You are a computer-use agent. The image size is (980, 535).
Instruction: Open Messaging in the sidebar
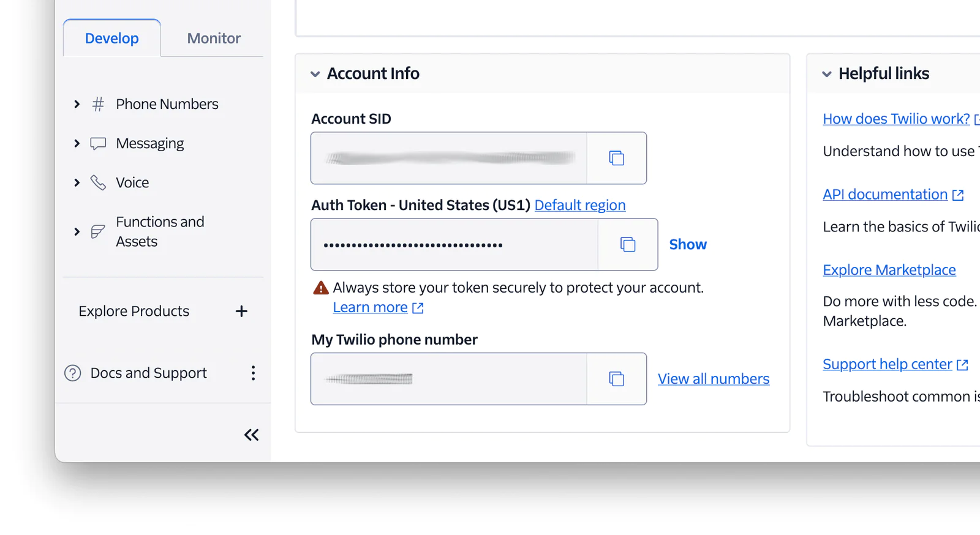pos(149,143)
